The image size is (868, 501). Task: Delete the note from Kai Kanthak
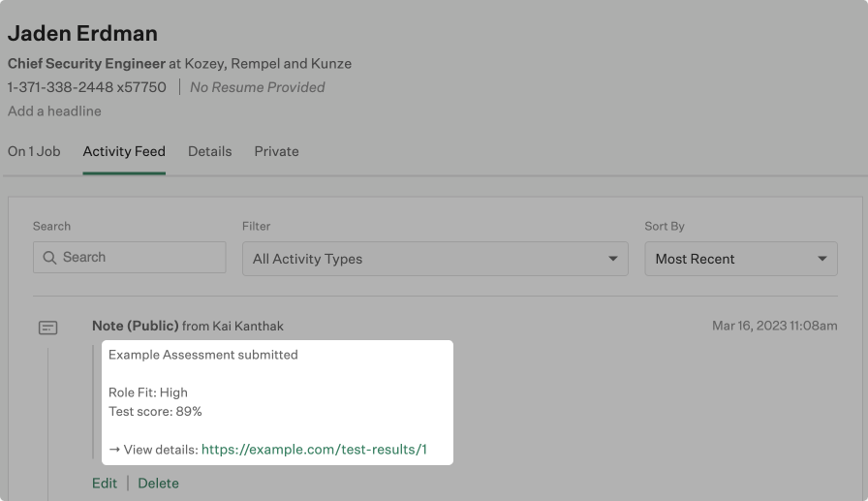tap(158, 483)
